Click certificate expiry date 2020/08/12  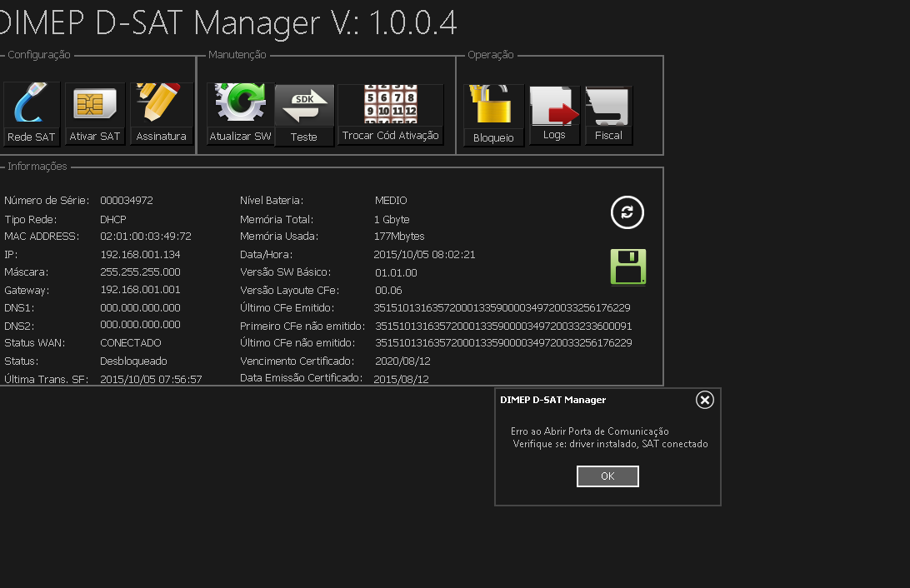(x=402, y=361)
